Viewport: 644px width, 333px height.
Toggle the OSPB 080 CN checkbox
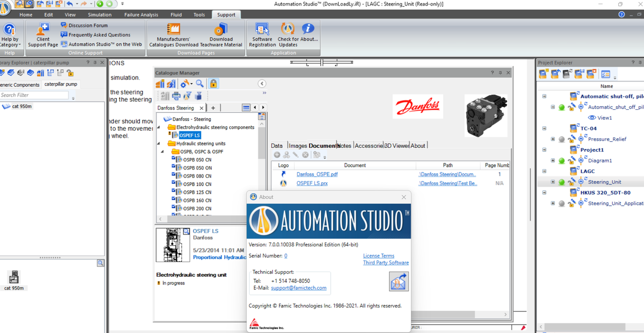pos(174,174)
